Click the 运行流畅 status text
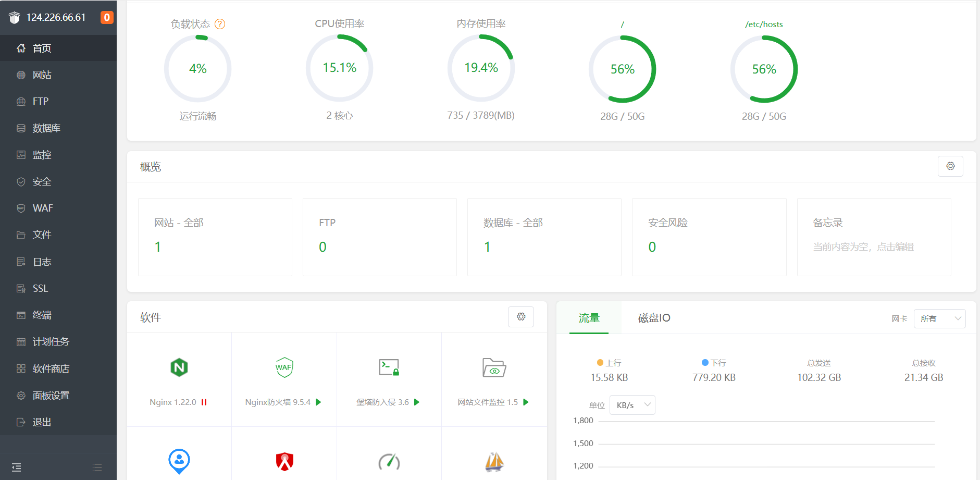Viewport: 980px width, 480px height. pos(198,116)
